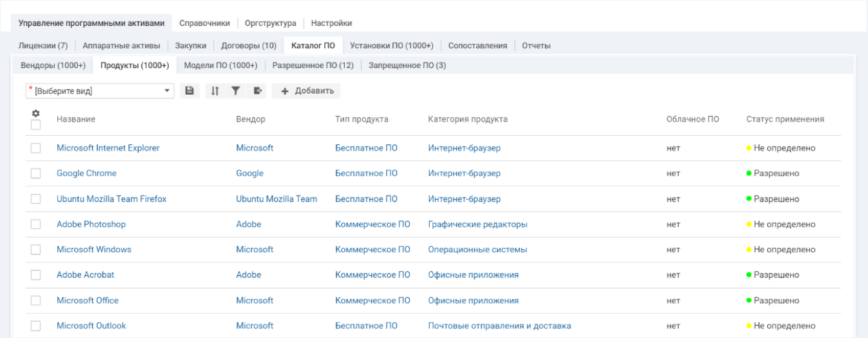The width and height of the screenshot is (868, 338).
Task: Toggle the select-all checkbox in table header
Action: (36, 125)
